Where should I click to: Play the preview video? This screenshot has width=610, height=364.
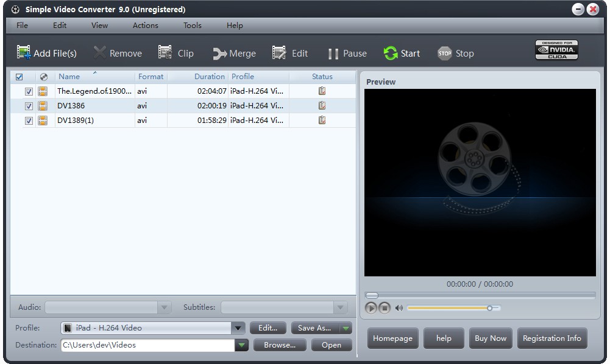click(x=371, y=308)
